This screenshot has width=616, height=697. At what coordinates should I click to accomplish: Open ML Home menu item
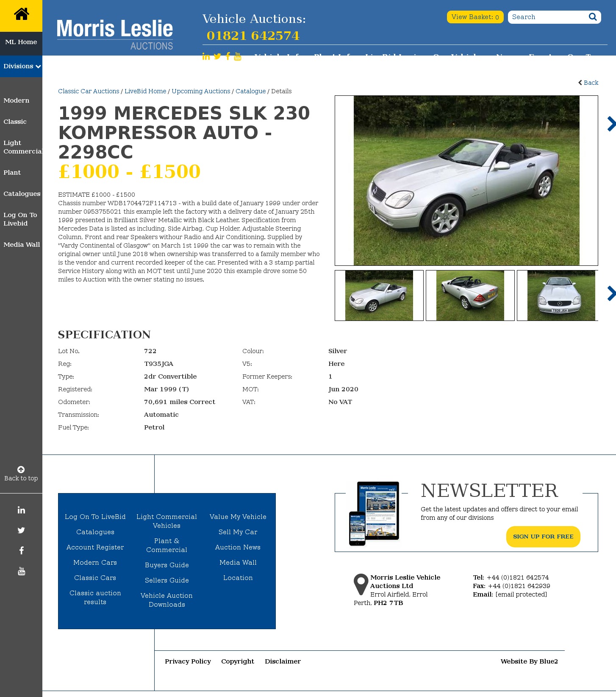pyautogui.click(x=21, y=42)
